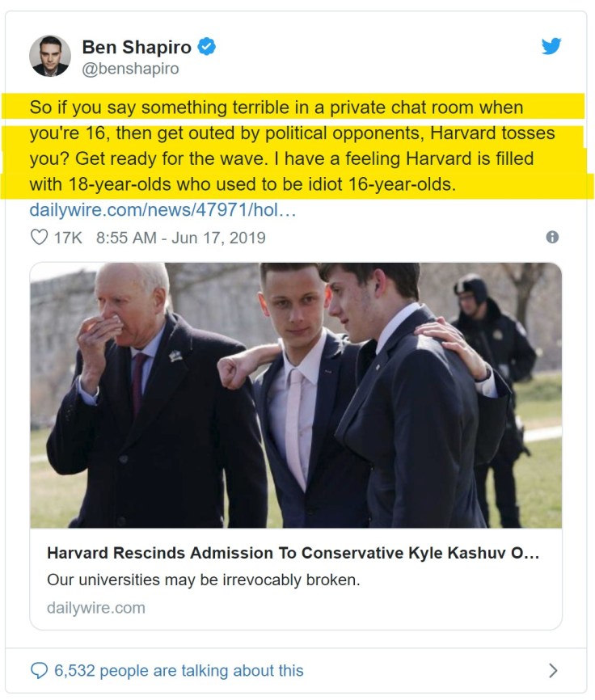
Task: Follow the dailywire.com/news/47971 link
Action: 162,210
